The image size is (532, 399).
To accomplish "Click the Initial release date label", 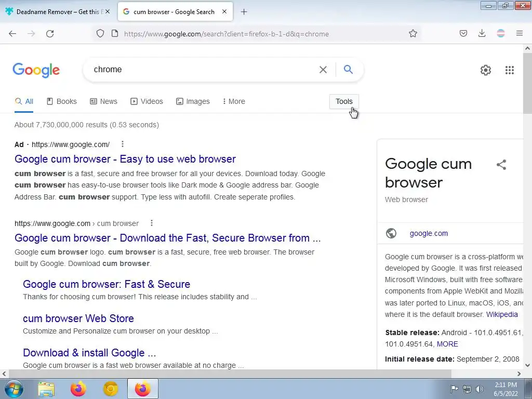I will coord(420,359).
